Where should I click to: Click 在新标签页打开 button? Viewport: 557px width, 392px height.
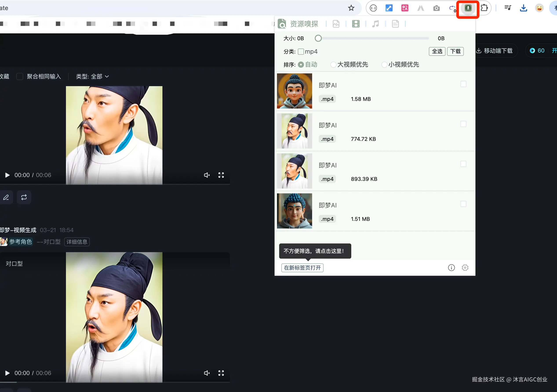(302, 268)
